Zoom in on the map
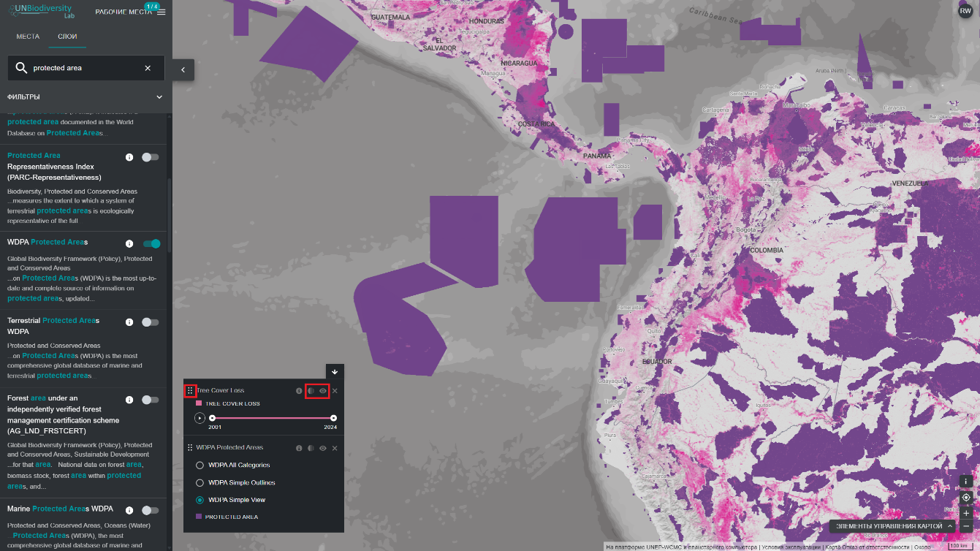Viewport: 980px width, 551px height. point(966,513)
